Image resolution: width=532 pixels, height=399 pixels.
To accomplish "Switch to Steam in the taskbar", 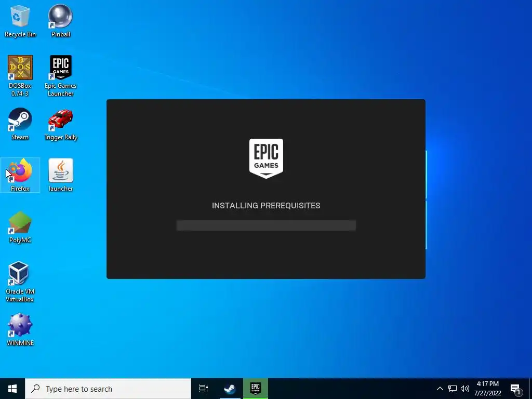I will pos(230,389).
